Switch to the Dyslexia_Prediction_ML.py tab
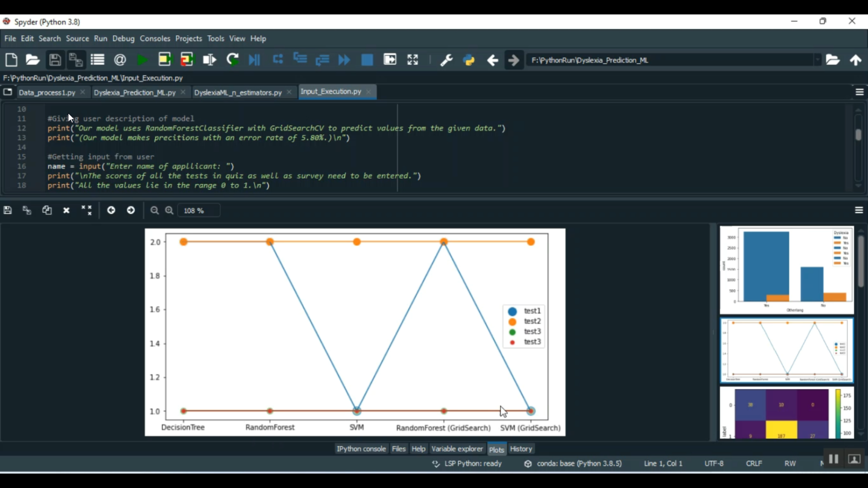The image size is (868, 488). 134,93
